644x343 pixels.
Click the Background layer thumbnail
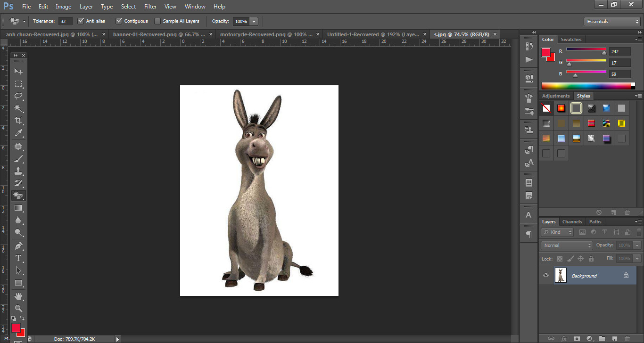[x=561, y=275]
